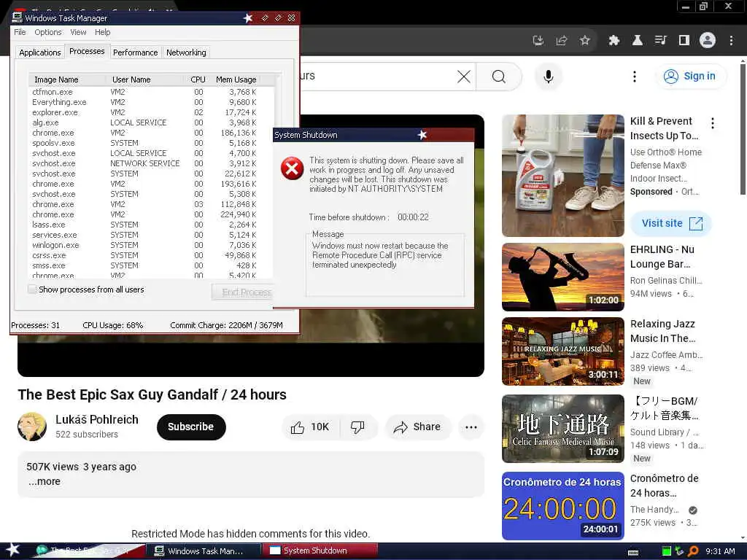Open Celtic Fantasy Medieval Music thumbnail
This screenshot has width=747, height=560.
coord(562,429)
